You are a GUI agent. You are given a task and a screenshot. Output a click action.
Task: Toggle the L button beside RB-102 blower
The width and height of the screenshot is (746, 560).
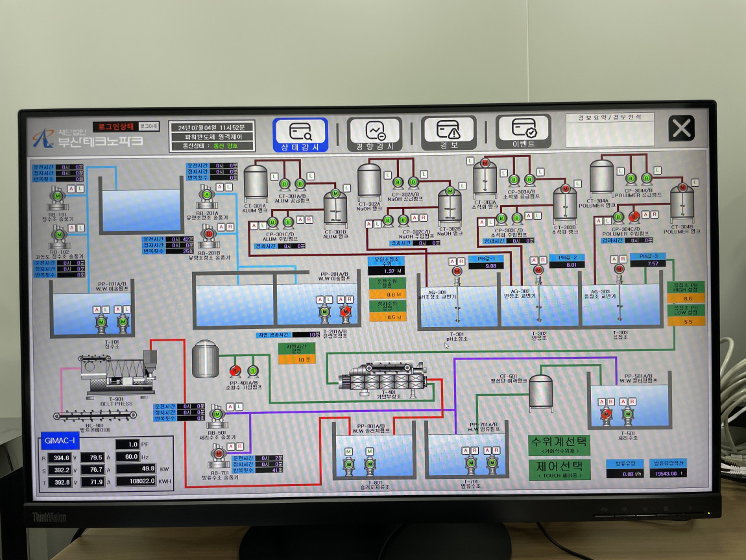coord(81,228)
